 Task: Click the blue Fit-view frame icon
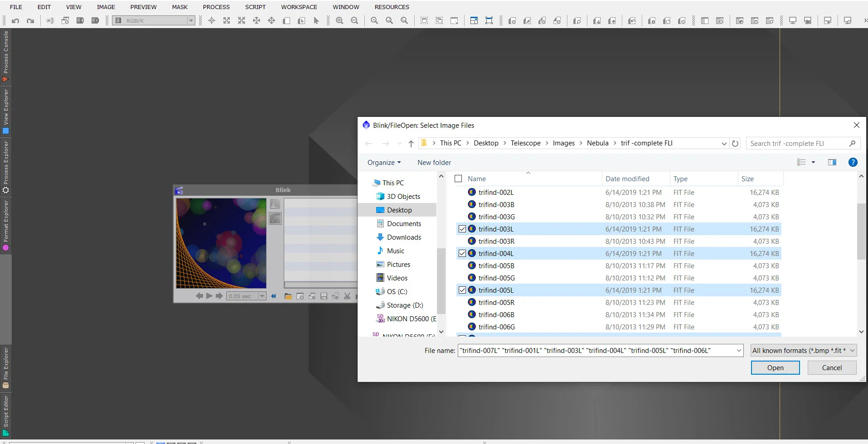coord(489,20)
